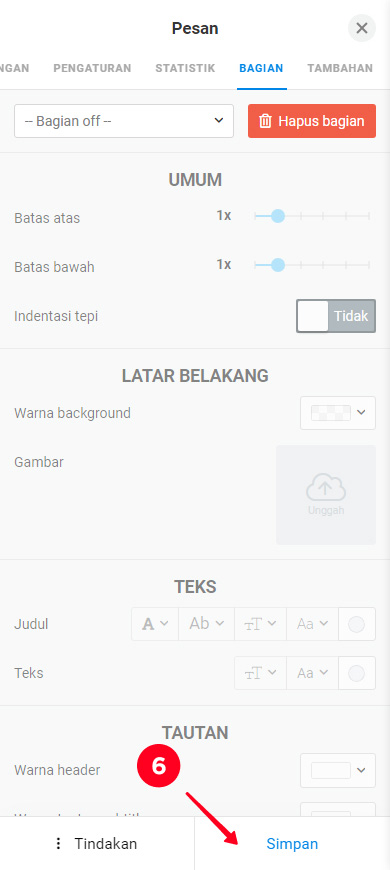Toggle the Indentasi tepi switch
The width and height of the screenshot is (390, 870).
tap(336, 316)
